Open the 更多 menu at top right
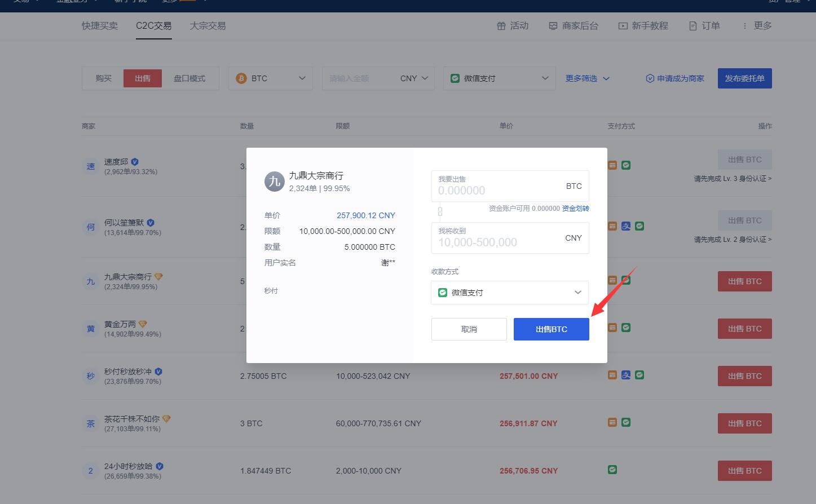 point(756,25)
